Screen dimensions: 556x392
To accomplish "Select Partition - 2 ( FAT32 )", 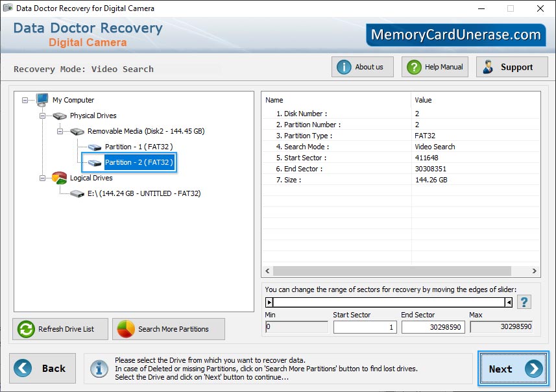I will (x=139, y=162).
